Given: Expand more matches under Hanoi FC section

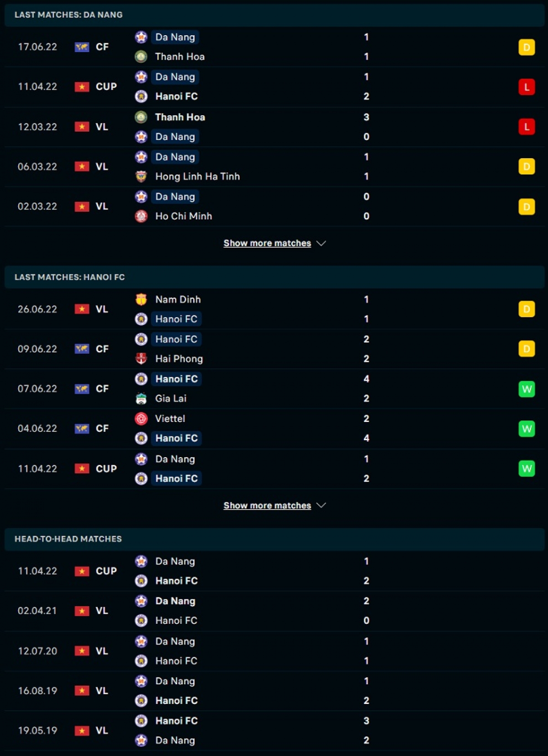Looking at the screenshot, I should click(267, 506).
